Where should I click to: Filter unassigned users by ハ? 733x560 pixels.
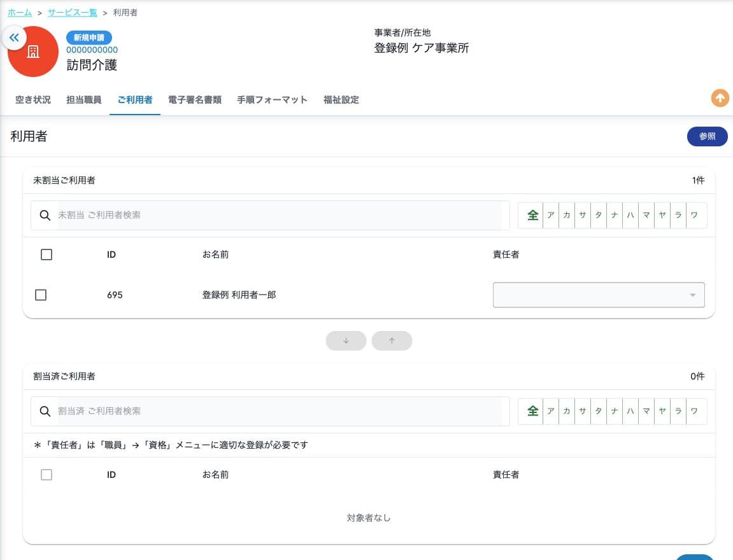click(x=630, y=215)
